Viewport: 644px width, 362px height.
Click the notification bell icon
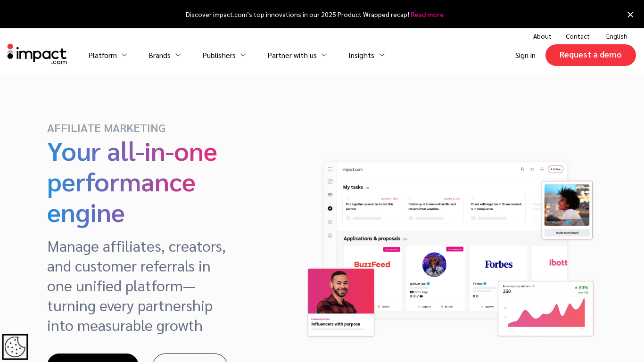coord(541,169)
